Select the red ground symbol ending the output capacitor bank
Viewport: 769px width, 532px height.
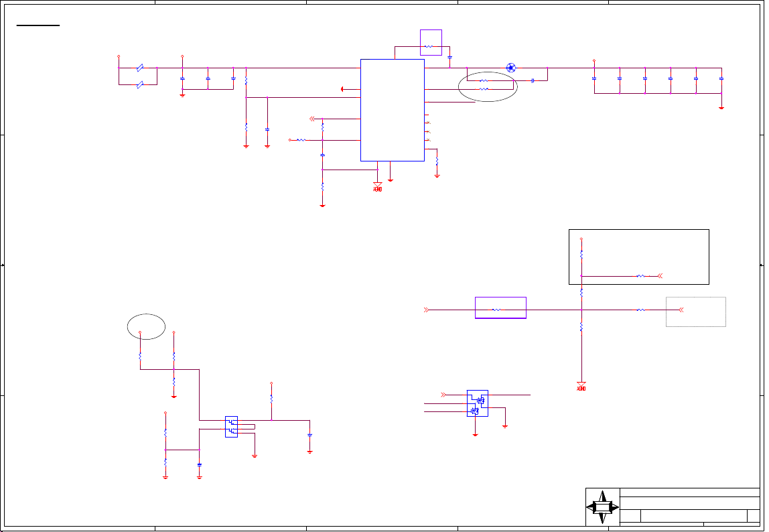(721, 108)
